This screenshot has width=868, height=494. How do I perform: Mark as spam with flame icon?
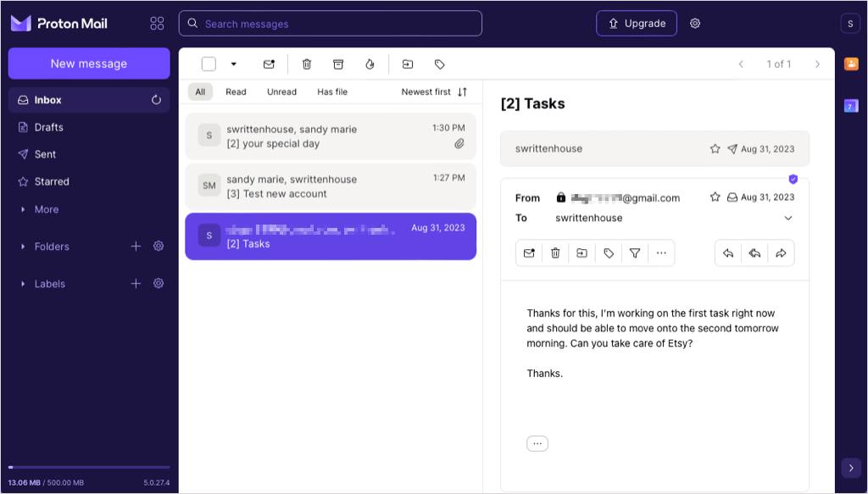coord(370,64)
